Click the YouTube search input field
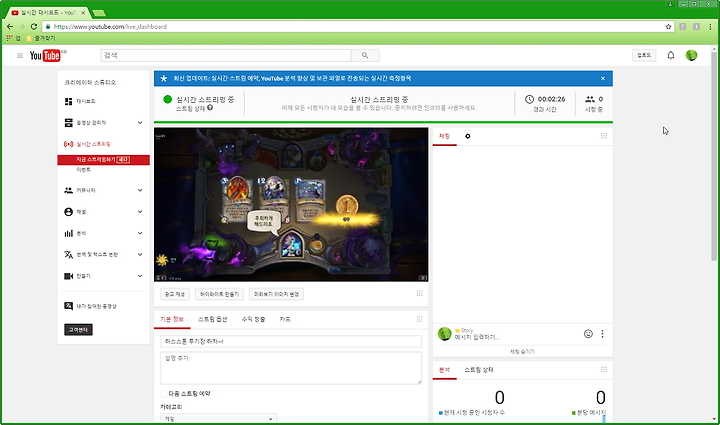This screenshot has height=425, width=720. click(226, 56)
